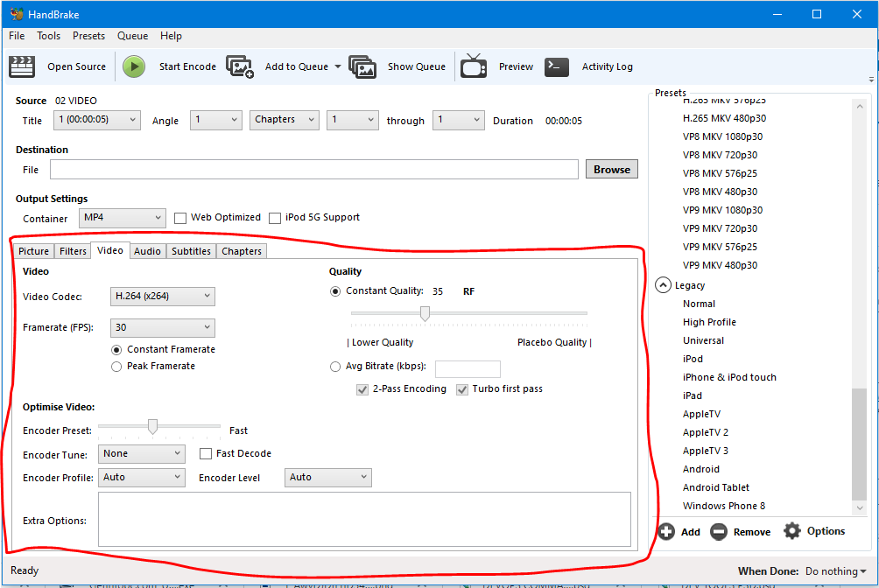Viewport: 879px width, 588px height.
Task: Click the Activity Log terminal icon
Action: point(557,66)
